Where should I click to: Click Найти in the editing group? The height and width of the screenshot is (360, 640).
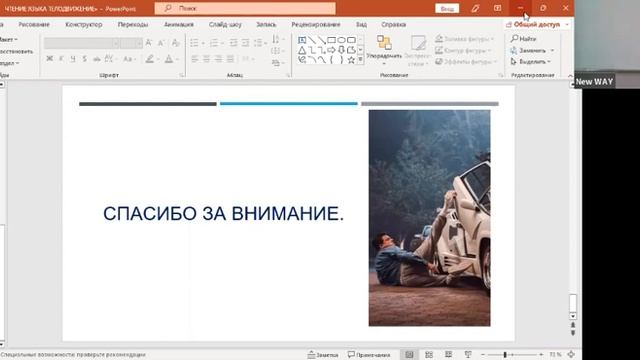coord(523,39)
